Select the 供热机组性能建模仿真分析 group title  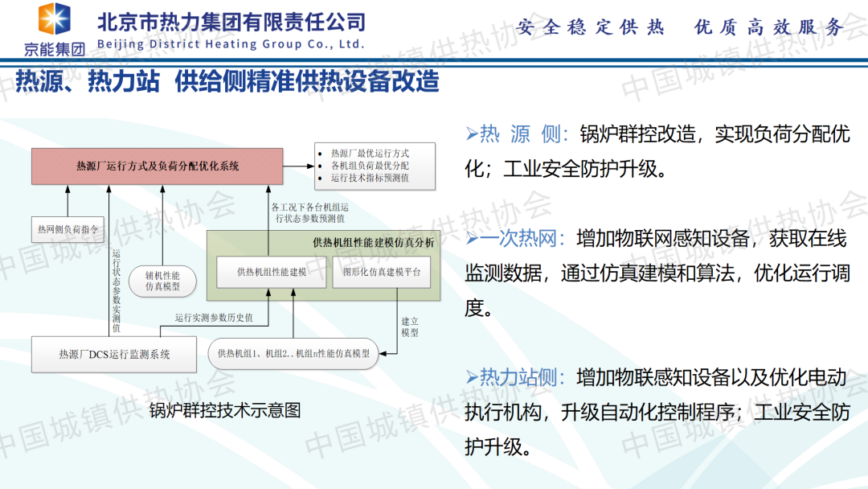coord(373,241)
